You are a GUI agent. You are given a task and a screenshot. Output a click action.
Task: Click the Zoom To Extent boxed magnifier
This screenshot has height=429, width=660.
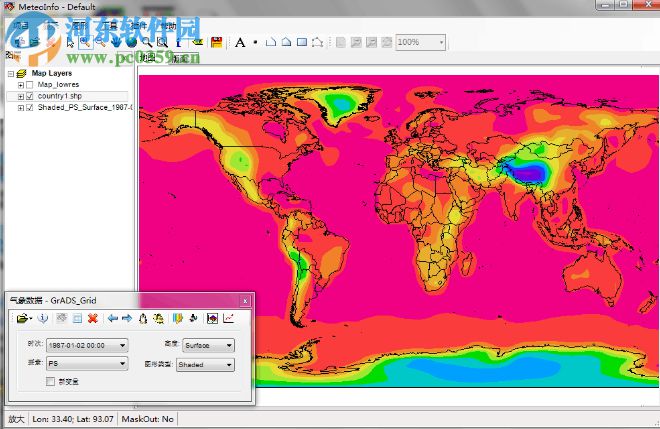162,42
